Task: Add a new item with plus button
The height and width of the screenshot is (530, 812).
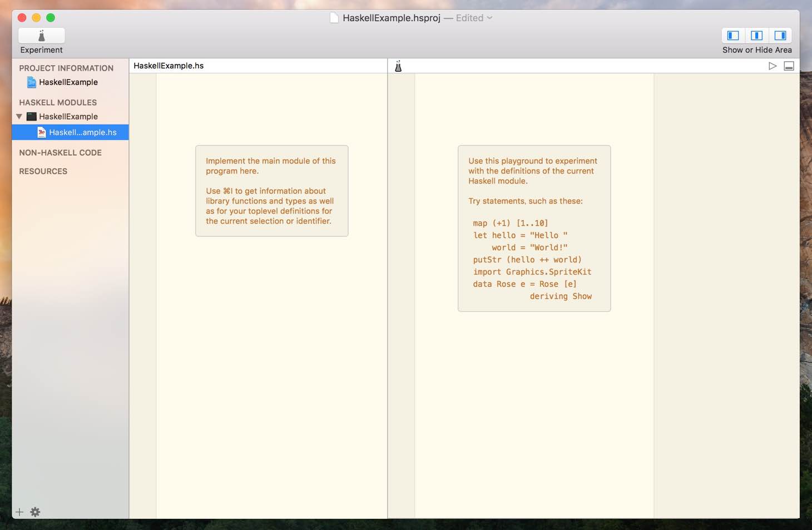Action: point(19,512)
